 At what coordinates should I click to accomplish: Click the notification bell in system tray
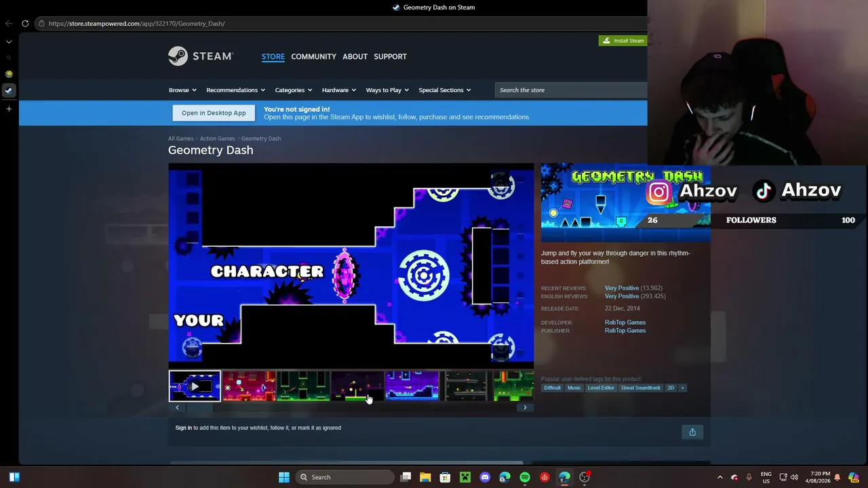click(x=837, y=477)
